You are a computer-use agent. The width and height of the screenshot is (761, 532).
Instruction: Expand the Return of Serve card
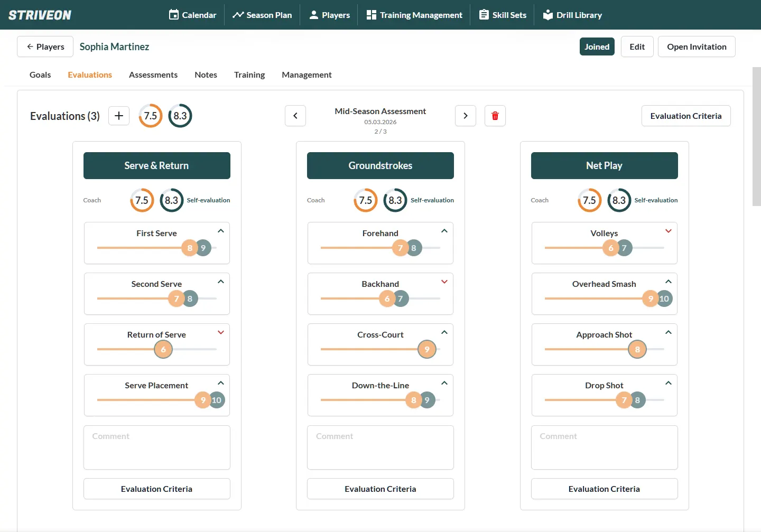tap(221, 332)
